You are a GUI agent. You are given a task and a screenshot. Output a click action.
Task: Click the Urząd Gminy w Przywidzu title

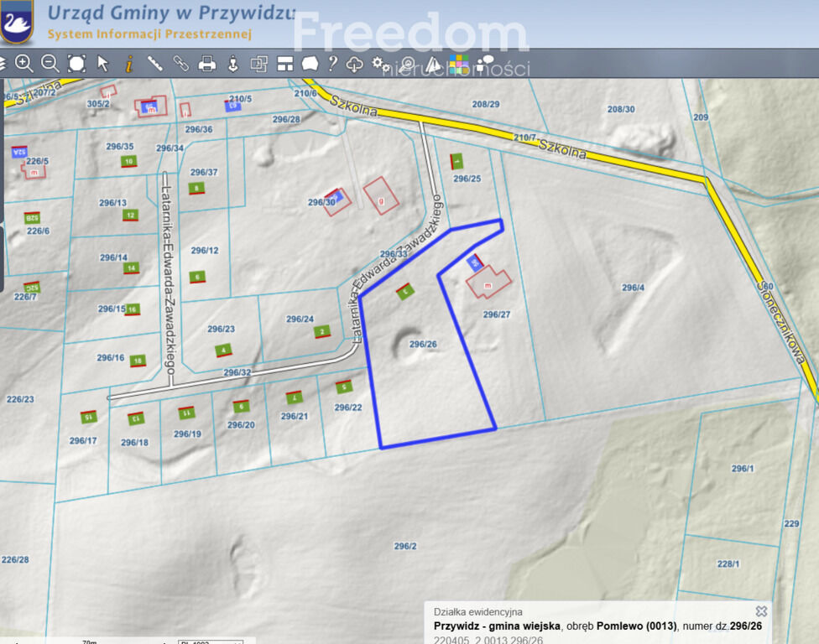[171, 13]
